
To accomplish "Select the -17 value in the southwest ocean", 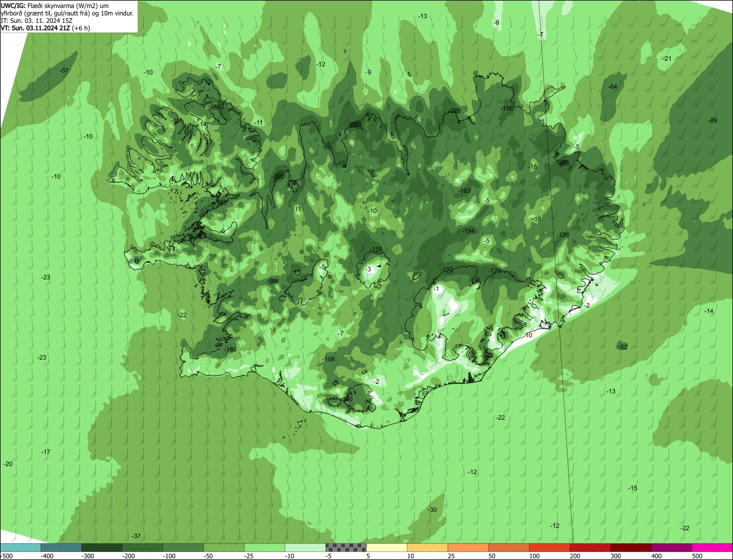I will pyautogui.click(x=46, y=452).
